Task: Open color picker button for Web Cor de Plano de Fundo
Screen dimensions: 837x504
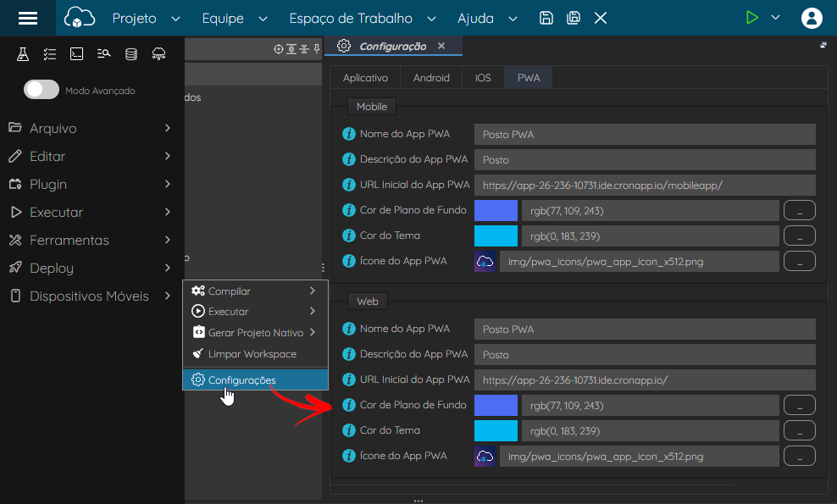Action: [x=799, y=405]
